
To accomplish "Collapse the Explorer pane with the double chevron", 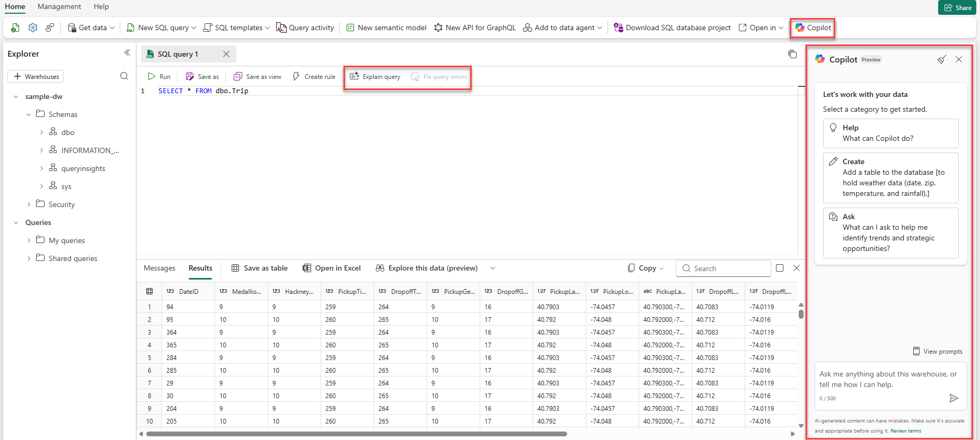I will coord(127,52).
